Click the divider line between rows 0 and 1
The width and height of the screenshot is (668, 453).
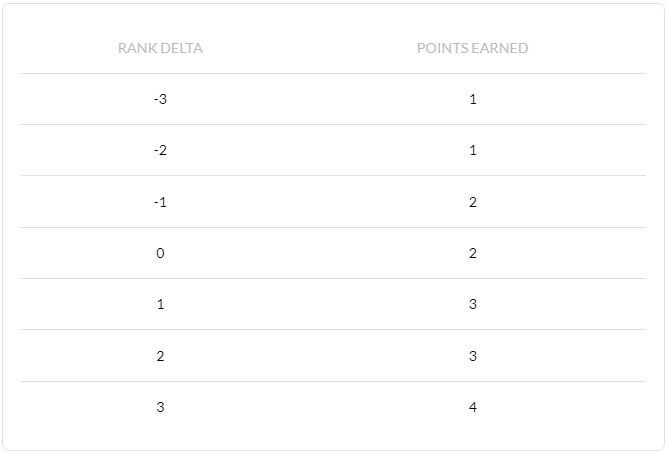pos(334,278)
